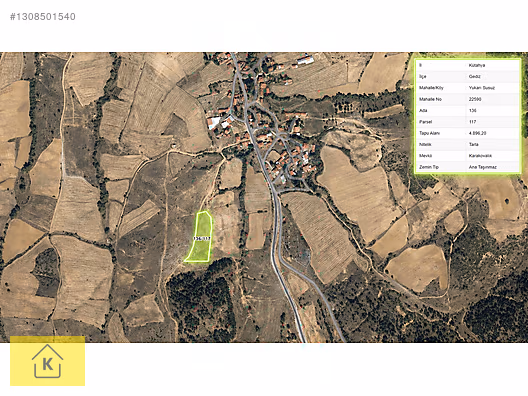This screenshot has width=528, height=396.
Task: Click the Mahalle/Köy row label
Action: click(431, 88)
